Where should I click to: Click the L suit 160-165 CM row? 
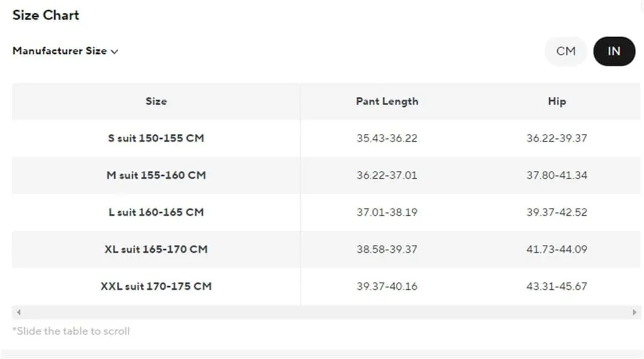(326, 212)
